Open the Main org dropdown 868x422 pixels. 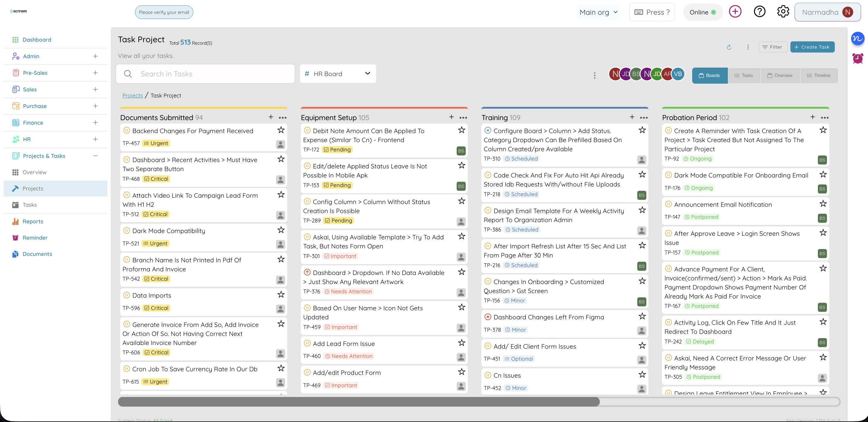[599, 12]
